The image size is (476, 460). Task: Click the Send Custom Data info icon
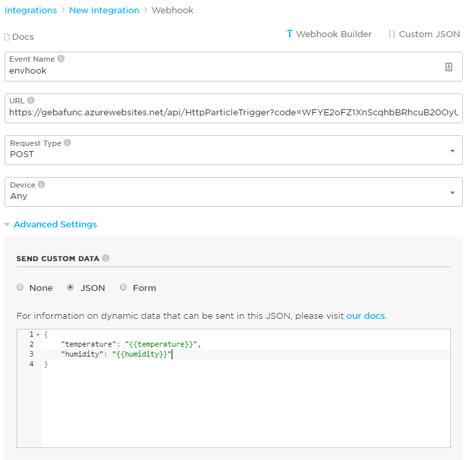(x=106, y=258)
